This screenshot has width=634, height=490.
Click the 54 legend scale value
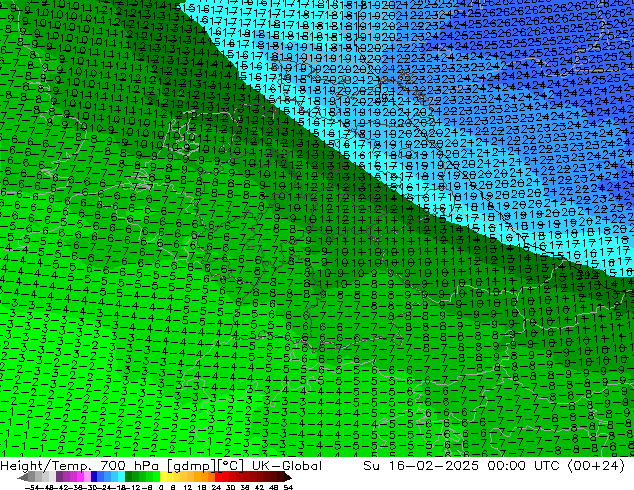click(x=288, y=487)
